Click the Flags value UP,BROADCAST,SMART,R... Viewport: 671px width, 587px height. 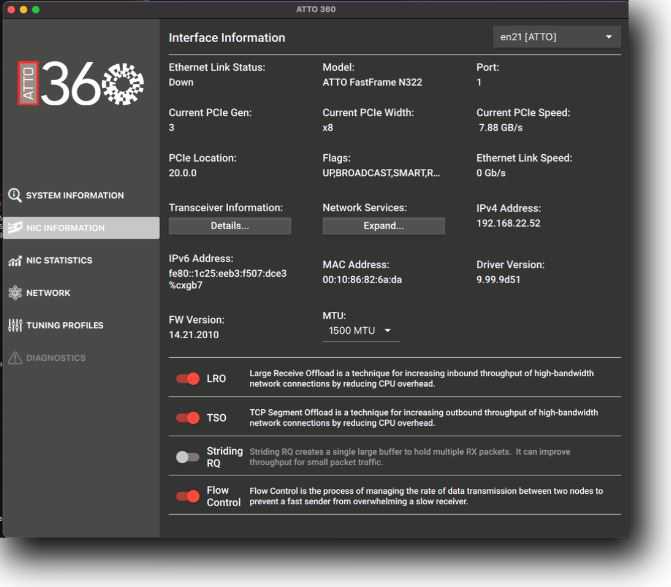point(381,173)
